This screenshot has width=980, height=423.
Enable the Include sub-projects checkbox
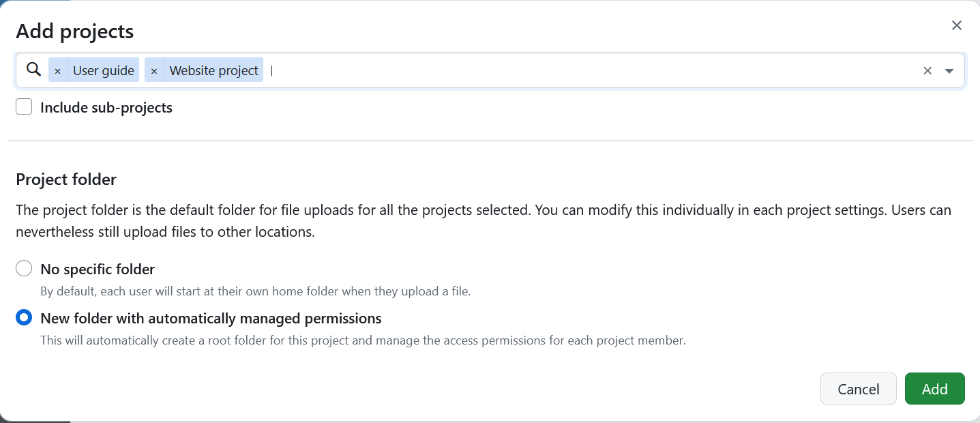(x=23, y=106)
